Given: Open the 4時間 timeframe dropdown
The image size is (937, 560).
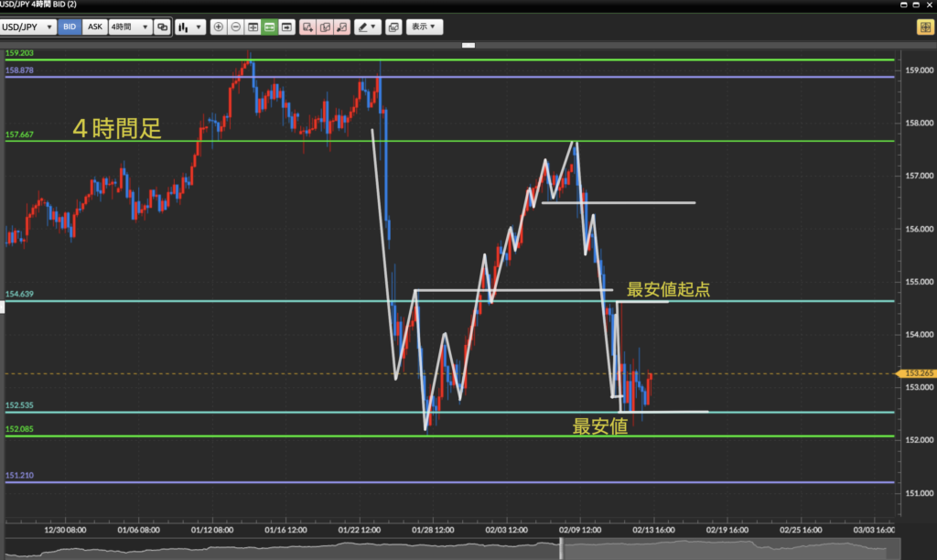Looking at the screenshot, I should [129, 27].
